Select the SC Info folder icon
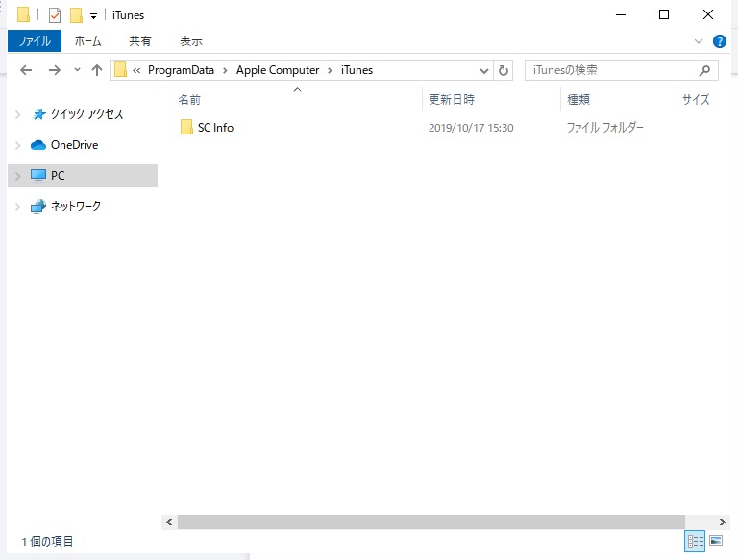Screen dimensions: 738x560 pyautogui.click(x=186, y=127)
